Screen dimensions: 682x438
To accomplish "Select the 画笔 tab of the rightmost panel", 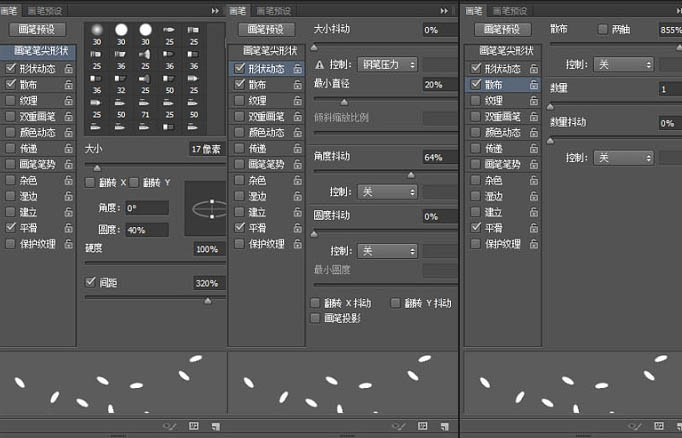I will [474, 11].
